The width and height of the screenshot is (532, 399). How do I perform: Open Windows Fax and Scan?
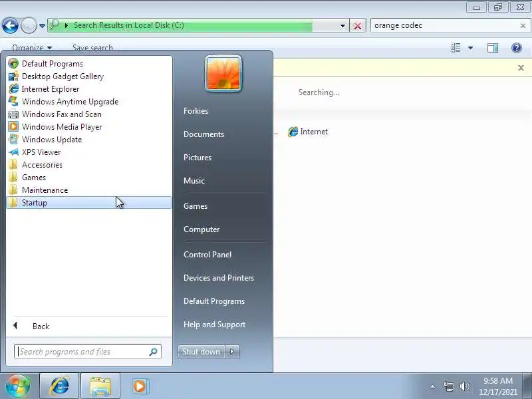(x=89, y=114)
